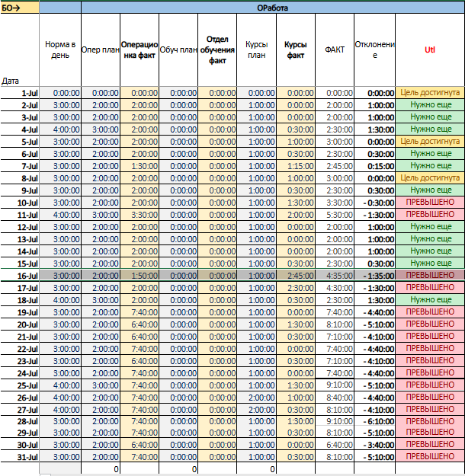
Task: Select the БО→ cell in top corner
Action: pos(20,8)
